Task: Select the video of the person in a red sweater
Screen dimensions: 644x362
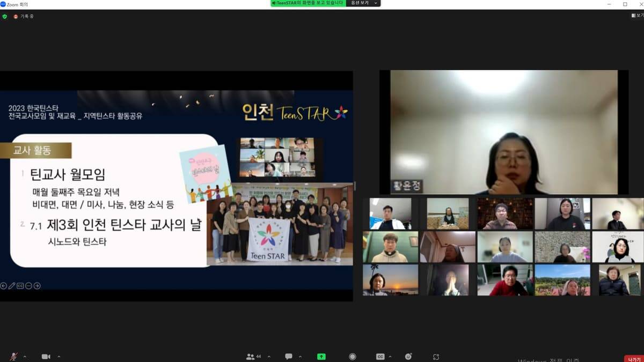Action: [x=505, y=280]
